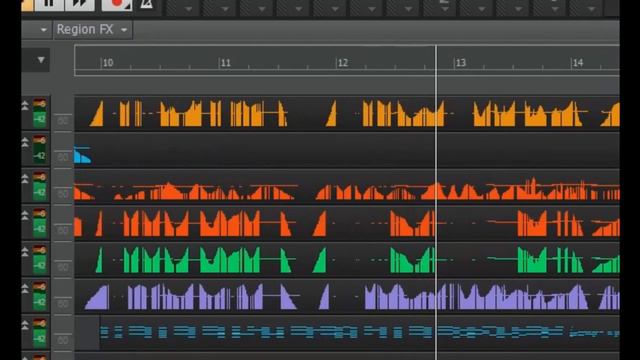The height and width of the screenshot is (360, 640).
Task: Open the dropdown arrow left of Region FX
Action: pos(43,30)
